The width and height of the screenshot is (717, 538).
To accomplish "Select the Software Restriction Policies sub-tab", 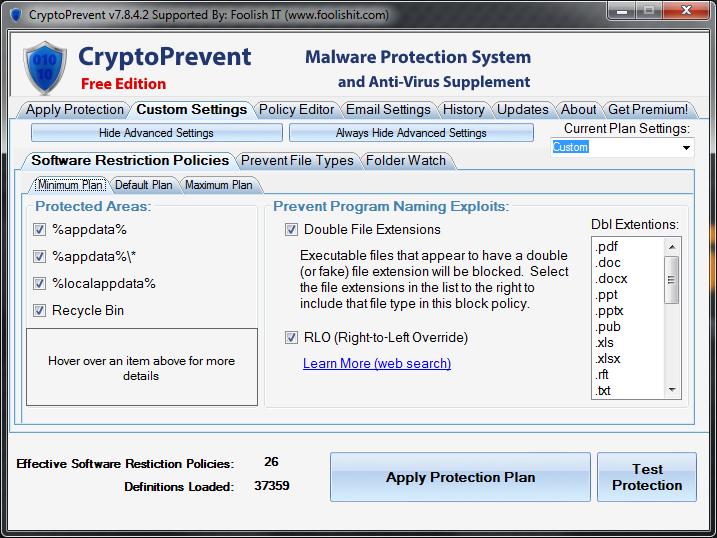I will [130, 160].
